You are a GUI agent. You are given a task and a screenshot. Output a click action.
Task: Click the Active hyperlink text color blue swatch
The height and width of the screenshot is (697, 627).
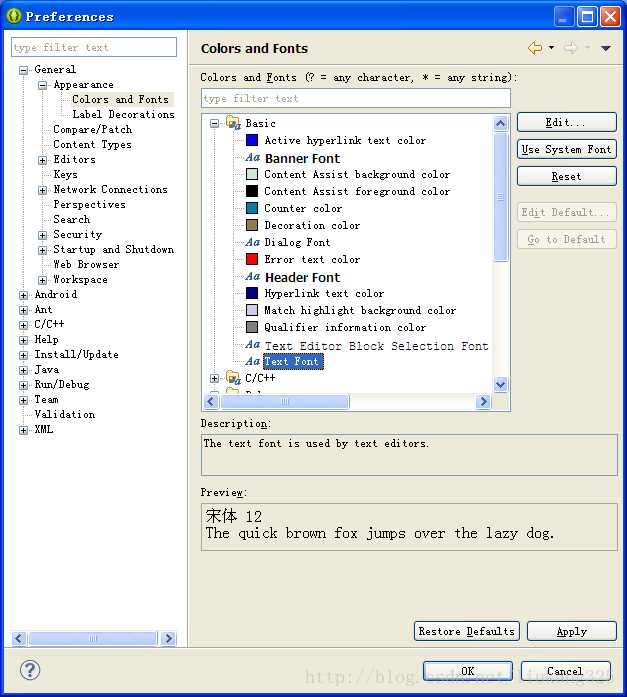coord(252,140)
